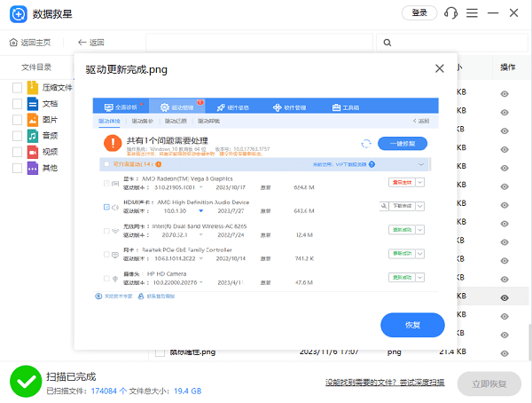Close the 驱动更新完成.png preview dialog

[x=439, y=68]
